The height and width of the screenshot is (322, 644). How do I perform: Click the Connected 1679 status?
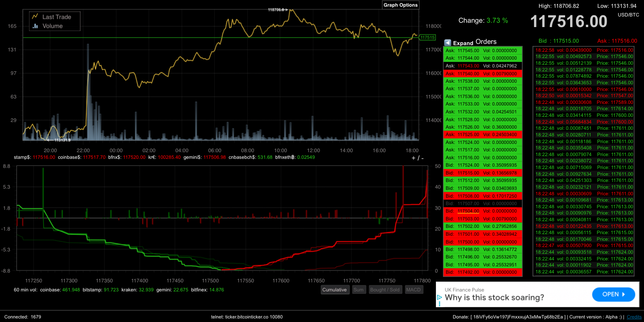click(x=23, y=317)
